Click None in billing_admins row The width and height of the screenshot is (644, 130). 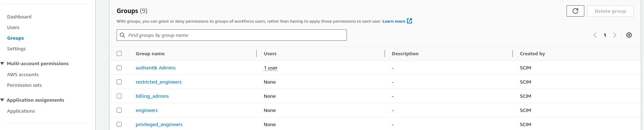(270, 96)
